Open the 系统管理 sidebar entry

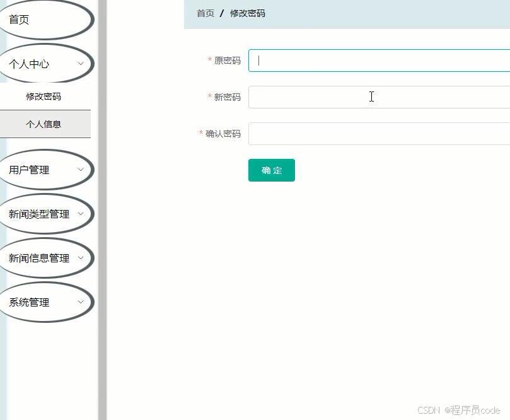pos(28,302)
